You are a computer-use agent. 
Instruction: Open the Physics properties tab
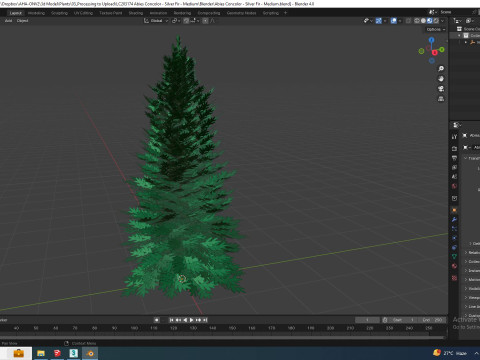[454, 238]
